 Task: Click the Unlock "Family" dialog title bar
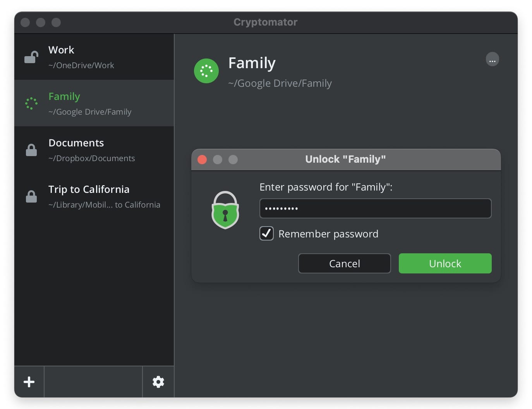pyautogui.click(x=346, y=160)
